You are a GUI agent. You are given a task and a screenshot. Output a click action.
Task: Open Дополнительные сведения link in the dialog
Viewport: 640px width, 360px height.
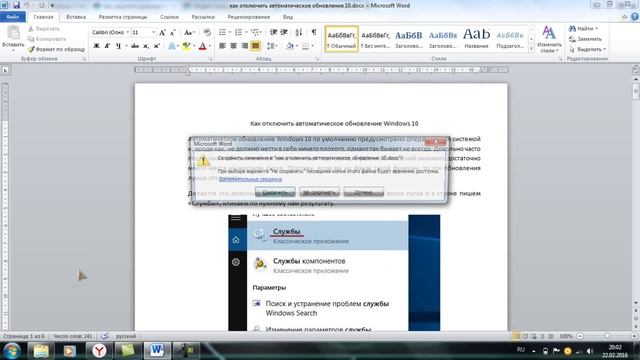250,179
